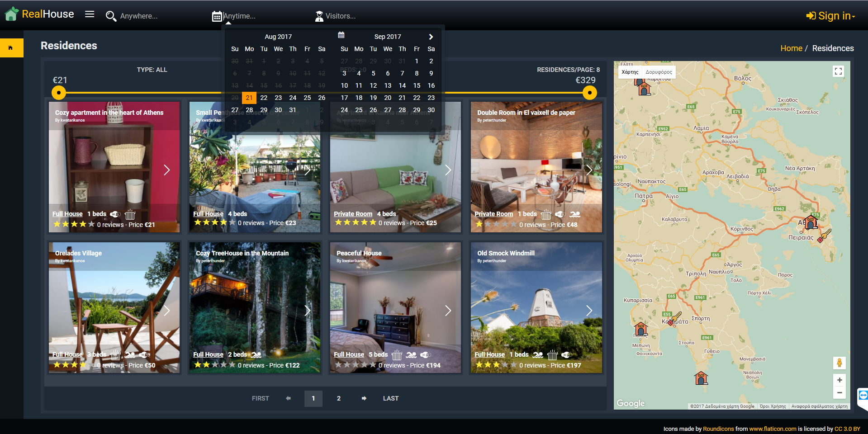The height and width of the screenshot is (434, 868).
Task: Go to next month with chevron
Action: click(x=431, y=37)
